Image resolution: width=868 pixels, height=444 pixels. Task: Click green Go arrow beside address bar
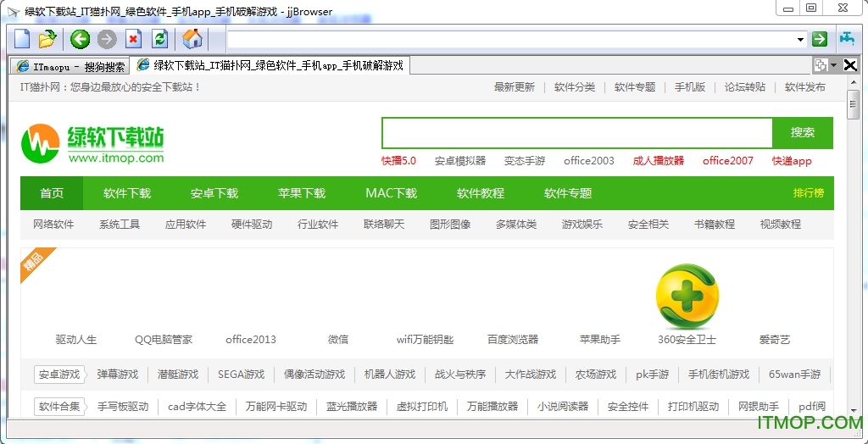pos(820,39)
